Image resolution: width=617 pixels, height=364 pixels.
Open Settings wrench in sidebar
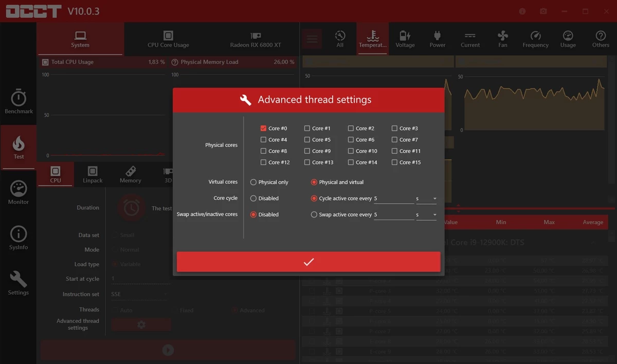pos(19,283)
